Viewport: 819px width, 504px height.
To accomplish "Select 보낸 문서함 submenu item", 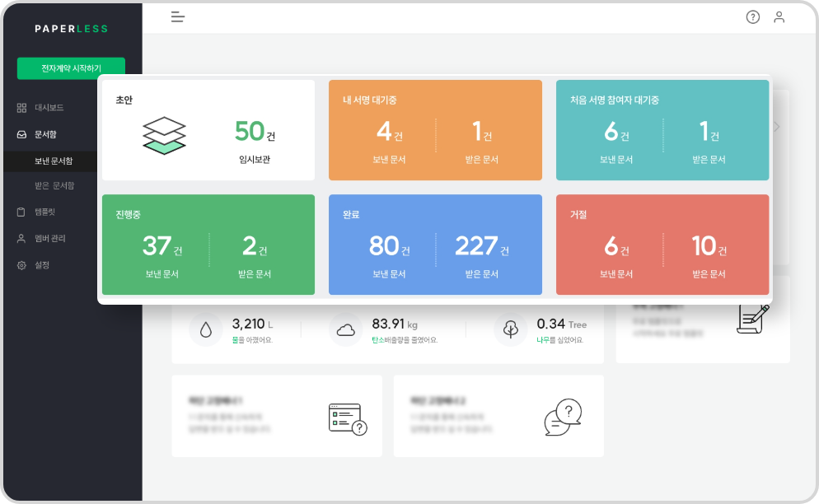I will pos(54,161).
